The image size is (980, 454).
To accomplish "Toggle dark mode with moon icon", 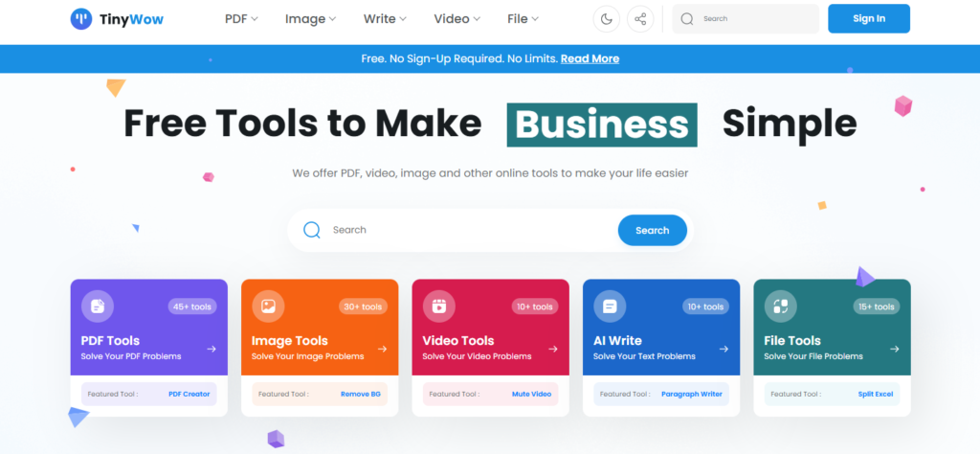I will 606,19.
